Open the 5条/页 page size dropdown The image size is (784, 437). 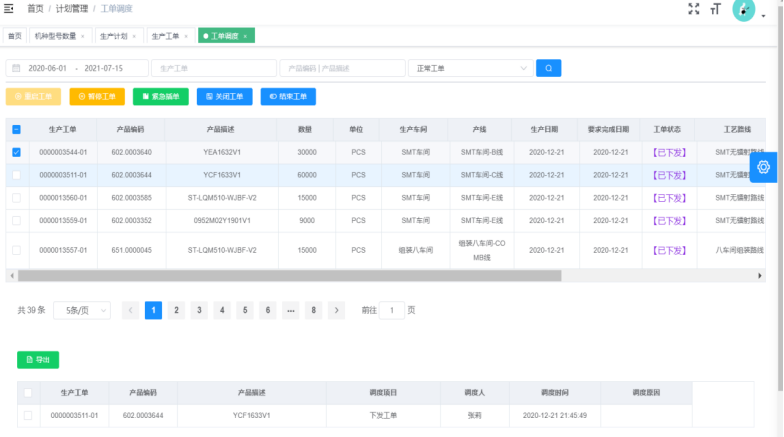click(x=82, y=310)
